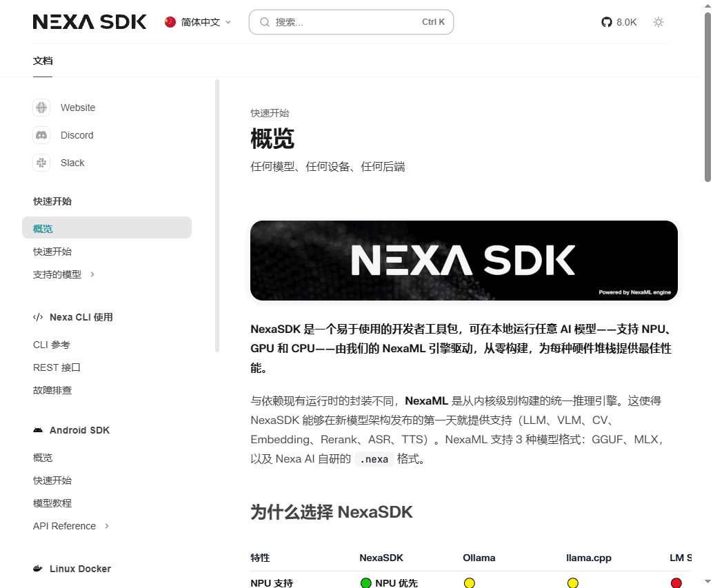Click the Android SDK robot icon
Image resolution: width=713 pixels, height=588 pixels.
click(38, 430)
